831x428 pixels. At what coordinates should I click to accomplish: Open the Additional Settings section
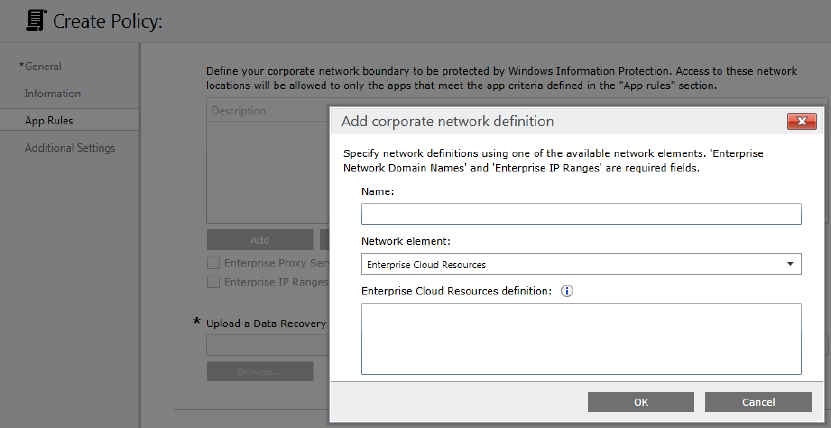click(70, 148)
